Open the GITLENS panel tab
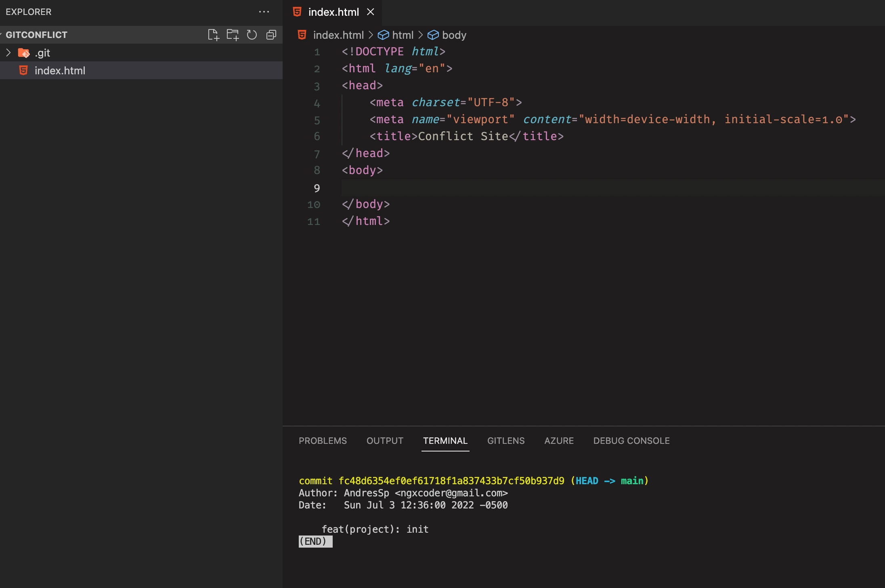 (x=506, y=441)
